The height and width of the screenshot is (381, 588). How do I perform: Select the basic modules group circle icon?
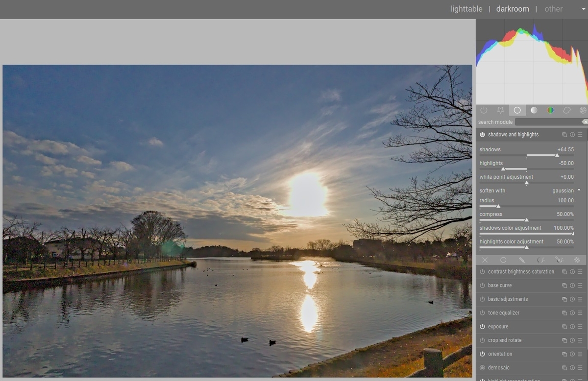pyautogui.click(x=517, y=110)
